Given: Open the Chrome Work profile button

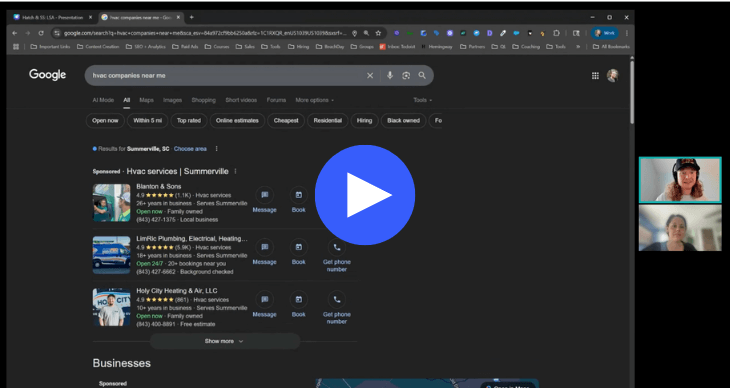Looking at the screenshot, I should coord(605,33).
